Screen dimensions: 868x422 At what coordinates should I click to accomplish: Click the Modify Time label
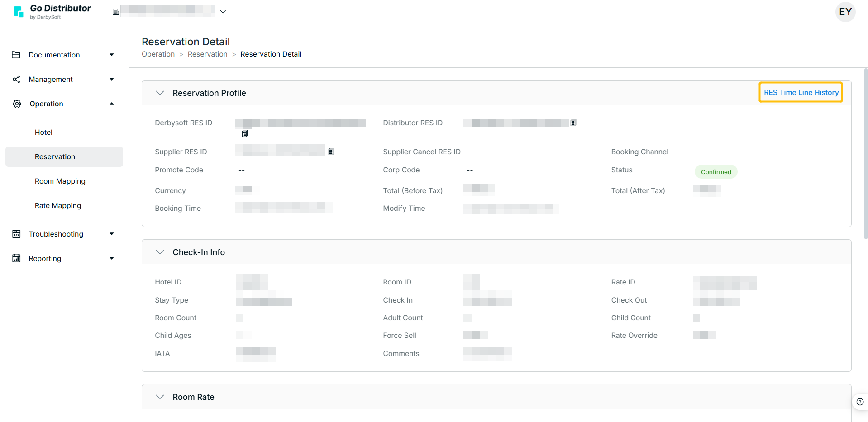(404, 208)
